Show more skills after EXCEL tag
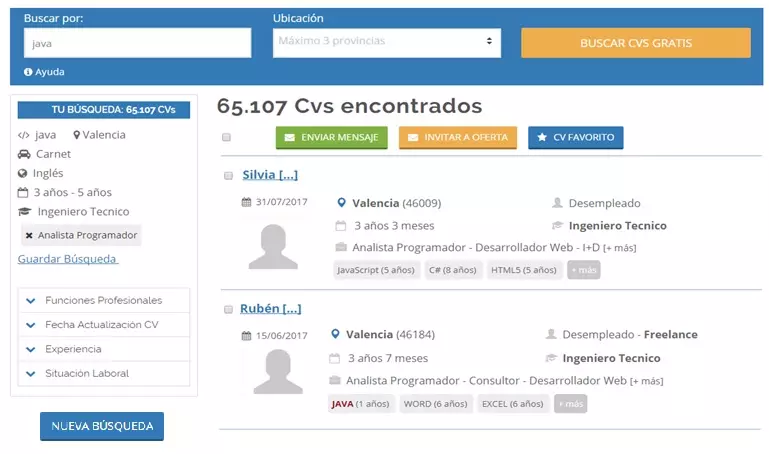 click(x=570, y=404)
